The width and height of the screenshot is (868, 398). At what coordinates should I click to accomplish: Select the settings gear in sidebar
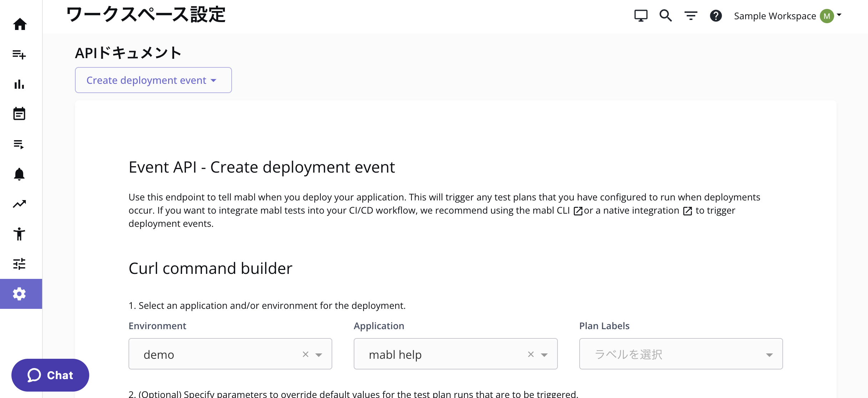[19, 294]
